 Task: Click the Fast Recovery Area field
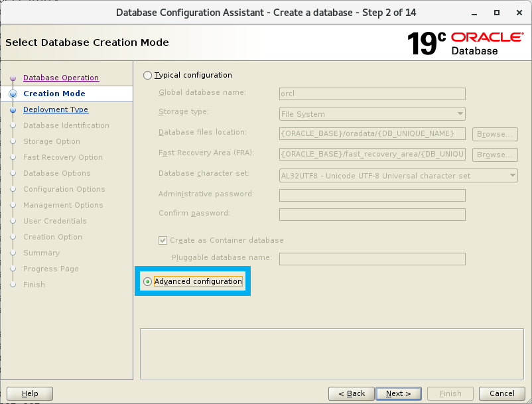point(372,155)
